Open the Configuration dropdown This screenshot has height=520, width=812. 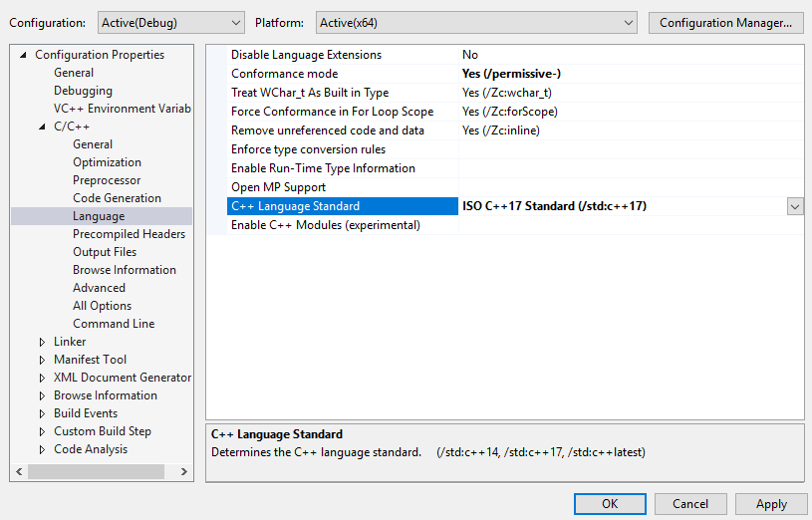coord(170,22)
